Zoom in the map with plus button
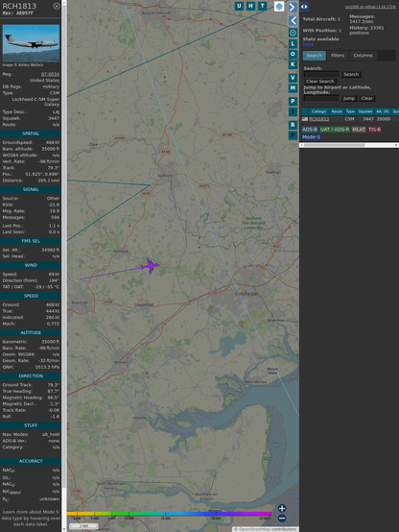Viewport: 399px width, 532px height. 282,508
